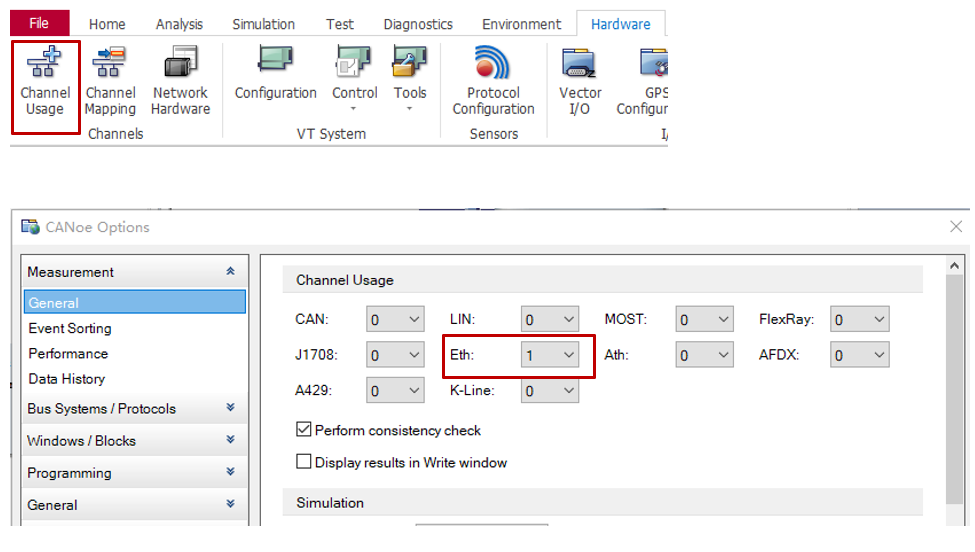Open the Vector I/O settings
This screenshot has height=552, width=975.
(x=580, y=81)
